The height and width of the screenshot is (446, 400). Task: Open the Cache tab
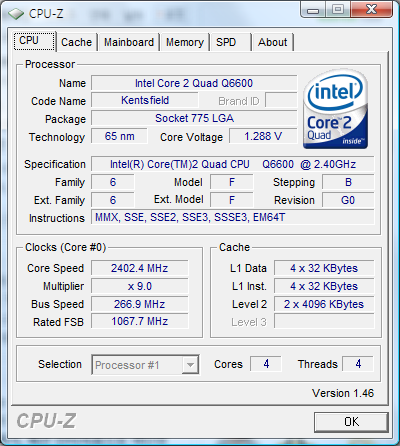click(76, 42)
